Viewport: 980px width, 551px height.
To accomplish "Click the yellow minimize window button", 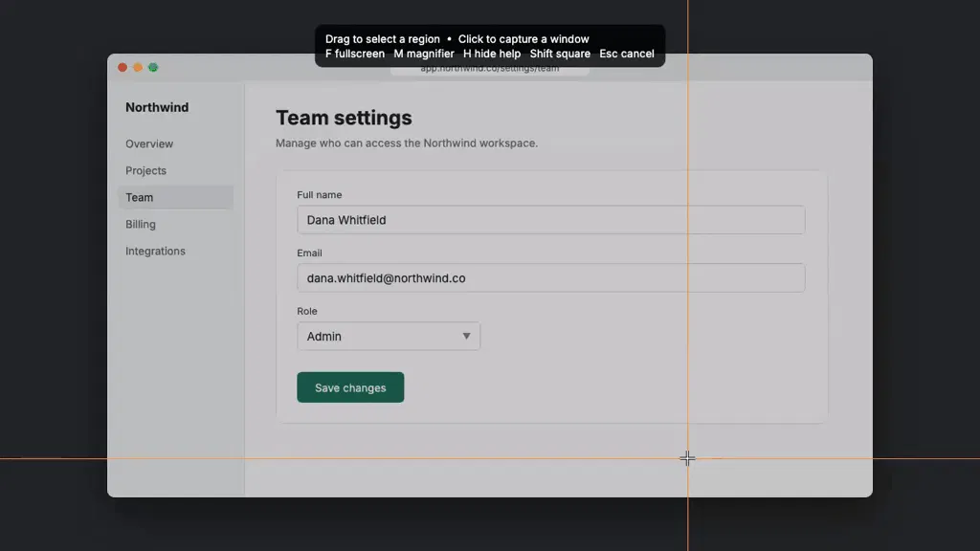I will (x=138, y=68).
